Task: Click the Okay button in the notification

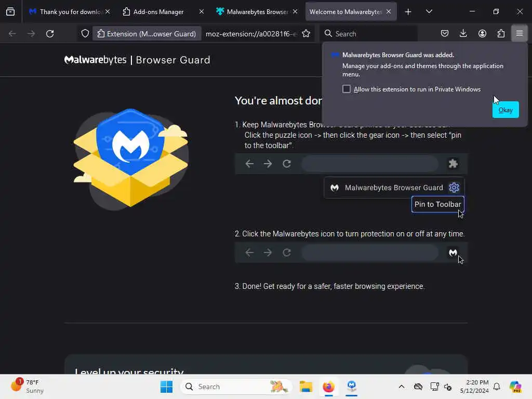Action: click(505, 110)
